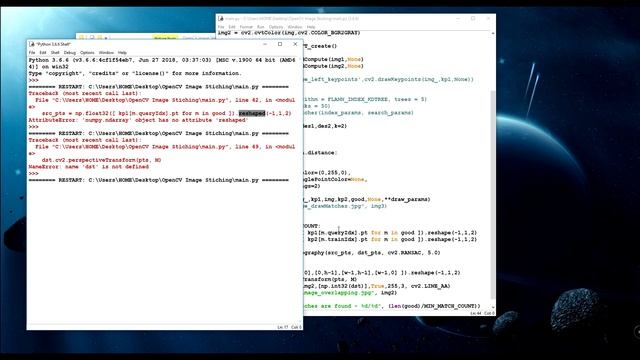Open the Run menu in main.py editor
640x360 pixels.
(x=260, y=27)
